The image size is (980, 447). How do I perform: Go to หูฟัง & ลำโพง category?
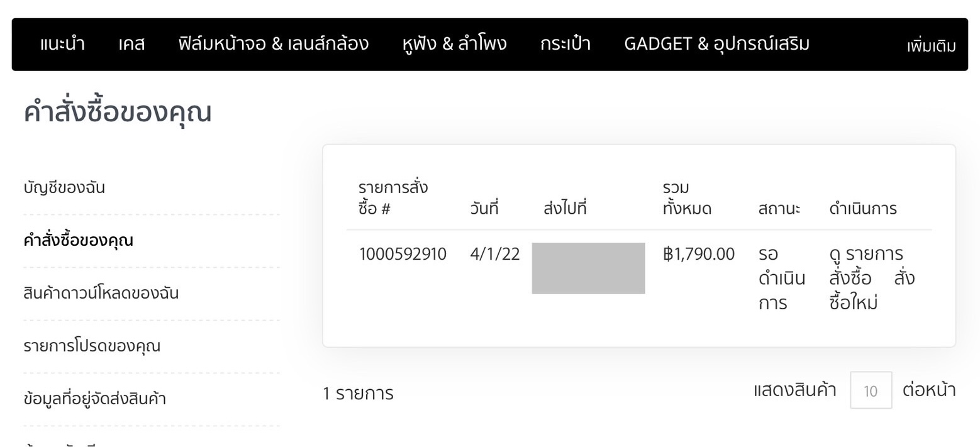pos(454,44)
